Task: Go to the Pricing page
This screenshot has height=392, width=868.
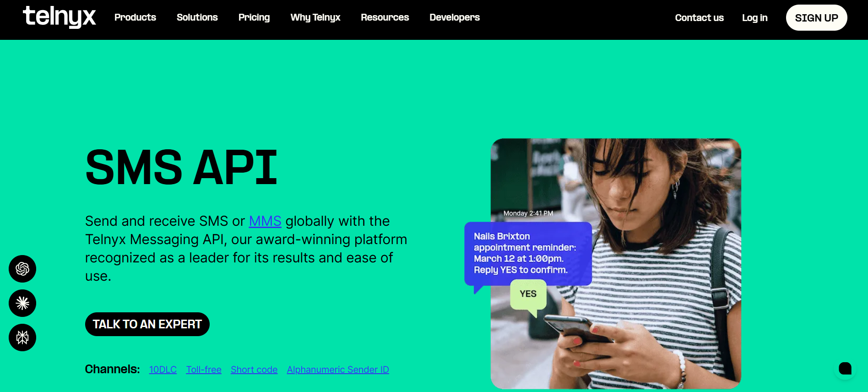Action: point(254,17)
